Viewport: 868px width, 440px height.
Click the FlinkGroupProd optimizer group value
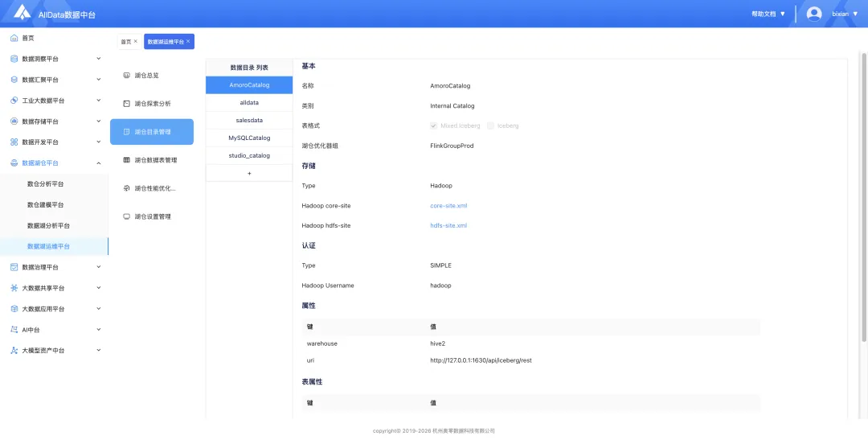pos(452,146)
